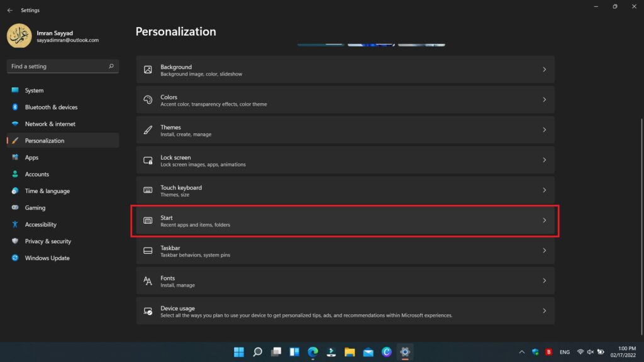644x362 pixels.
Task: Go to Windows Update category
Action: point(63,258)
